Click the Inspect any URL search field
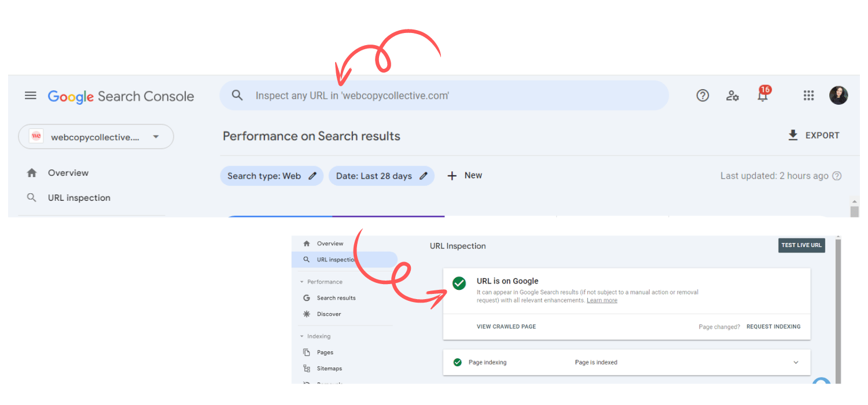The image size is (868, 405). click(444, 95)
